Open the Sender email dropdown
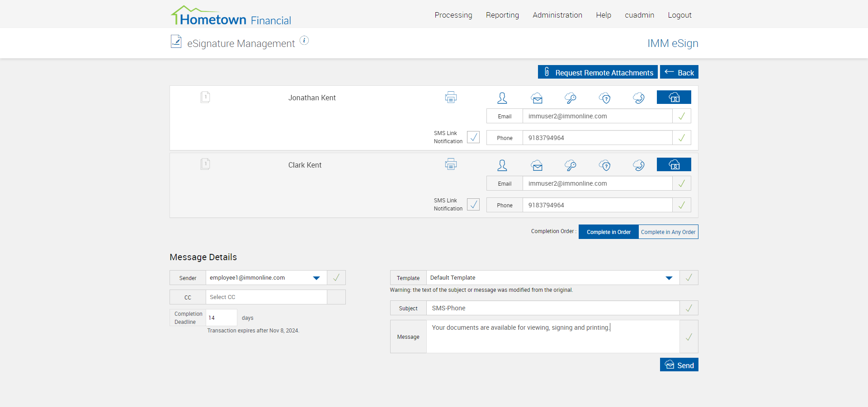 pyautogui.click(x=316, y=278)
